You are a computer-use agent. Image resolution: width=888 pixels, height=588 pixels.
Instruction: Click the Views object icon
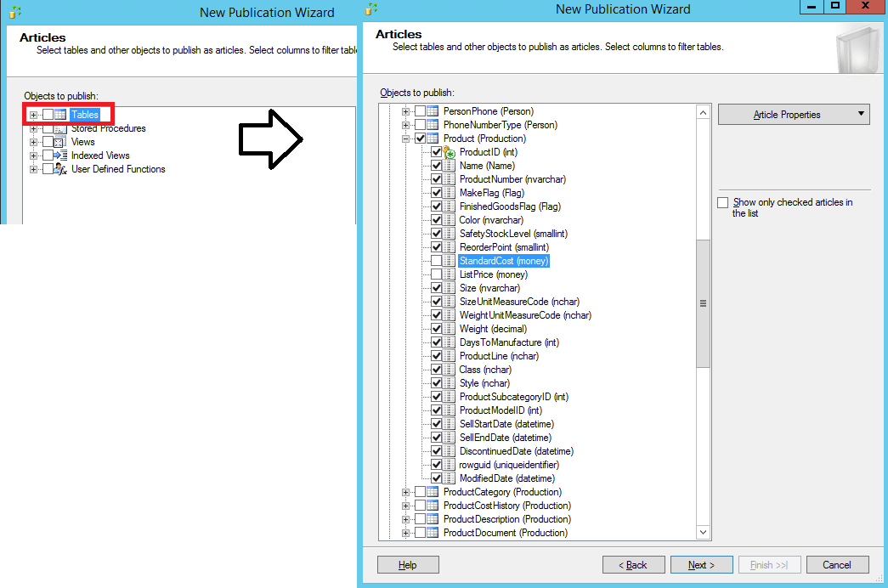pos(60,142)
